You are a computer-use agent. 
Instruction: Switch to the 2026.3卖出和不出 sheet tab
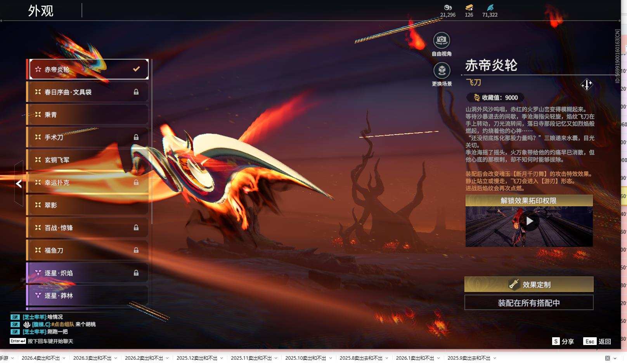[x=92, y=358]
